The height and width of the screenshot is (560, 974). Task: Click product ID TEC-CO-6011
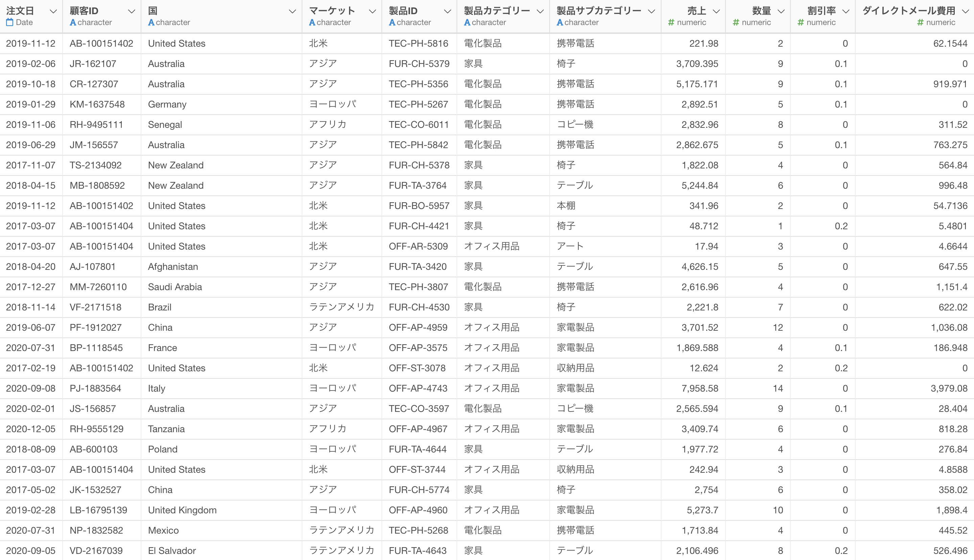click(419, 125)
